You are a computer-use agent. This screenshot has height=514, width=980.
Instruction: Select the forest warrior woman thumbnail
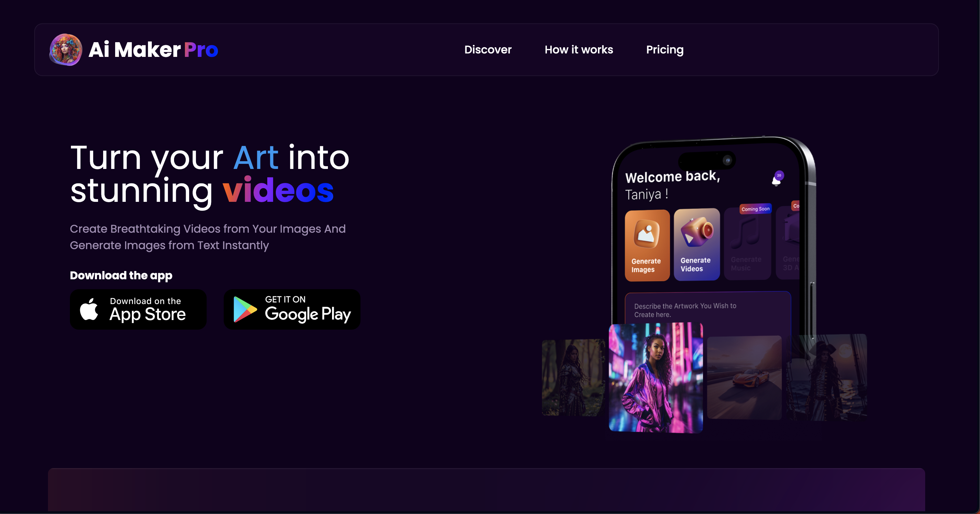tap(573, 377)
